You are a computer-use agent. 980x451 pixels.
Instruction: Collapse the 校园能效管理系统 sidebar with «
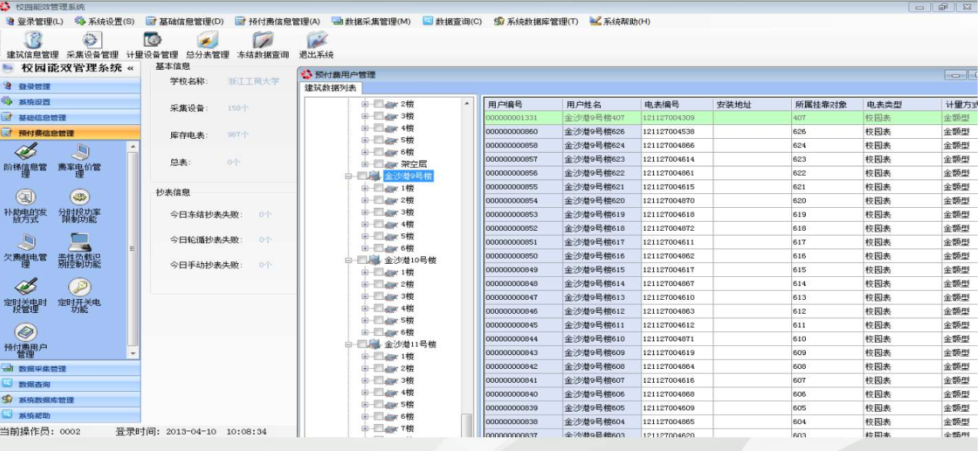click(x=130, y=68)
